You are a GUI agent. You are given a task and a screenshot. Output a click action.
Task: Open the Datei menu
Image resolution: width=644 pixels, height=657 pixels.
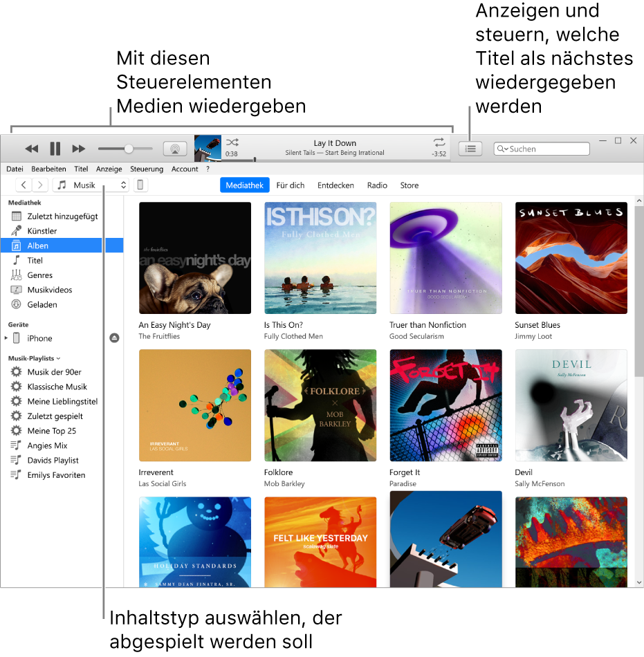point(15,169)
